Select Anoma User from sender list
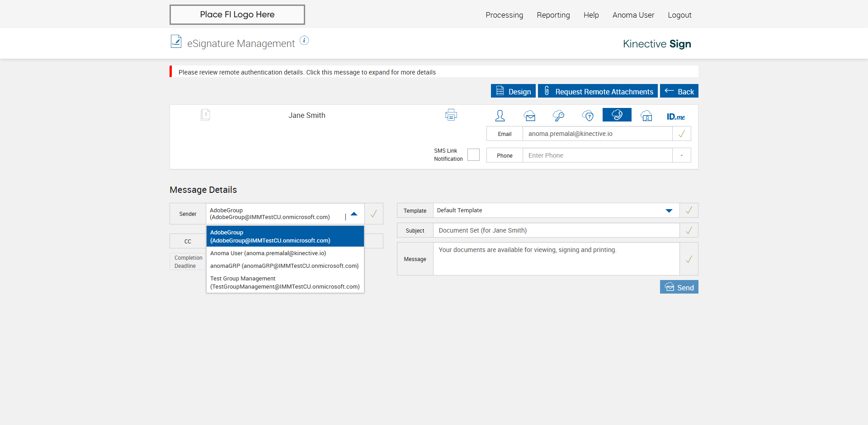Screen dimensions: 868x425 pyautogui.click(x=268, y=253)
